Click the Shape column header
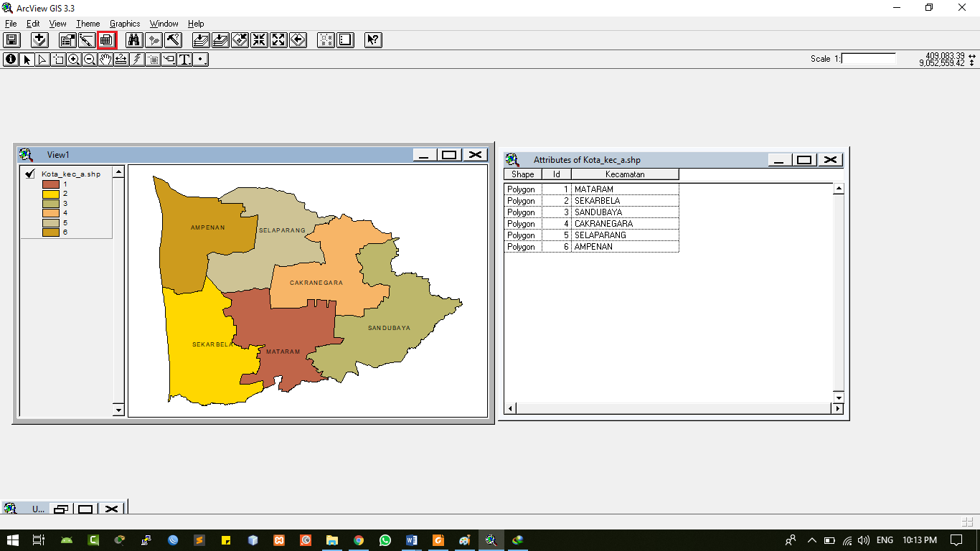 522,174
